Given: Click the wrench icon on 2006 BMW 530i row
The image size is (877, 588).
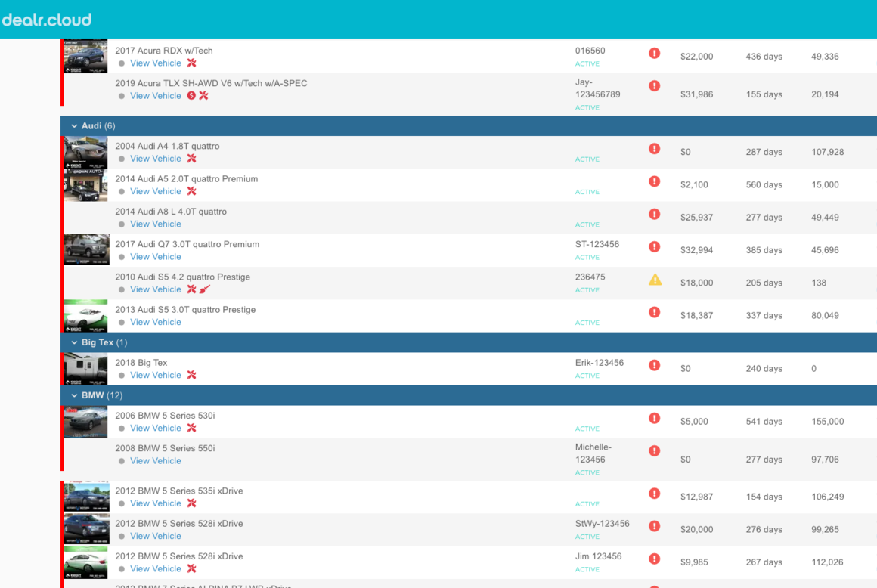Looking at the screenshot, I should point(191,428).
